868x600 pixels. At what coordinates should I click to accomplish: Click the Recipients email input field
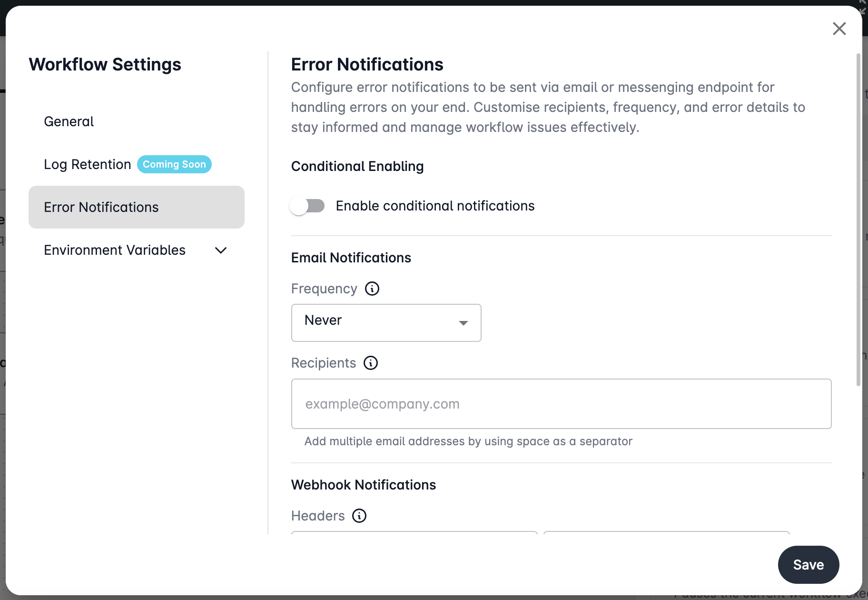coord(561,404)
